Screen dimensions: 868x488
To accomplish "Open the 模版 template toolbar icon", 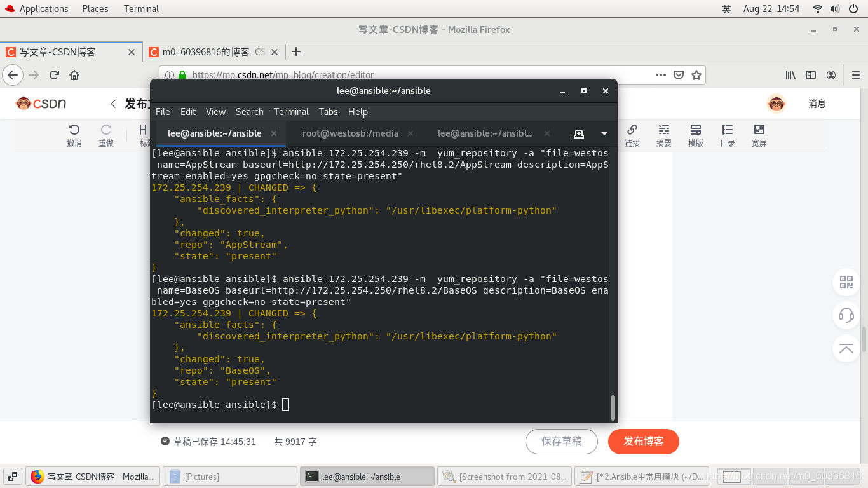I will click(x=696, y=135).
